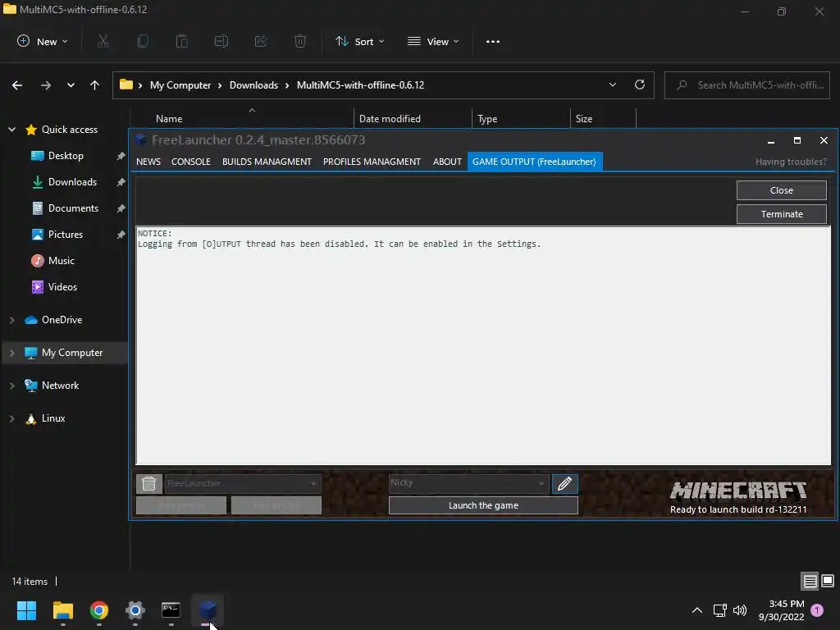The height and width of the screenshot is (630, 840).
Task: Click My Computer in the address breadcrumb
Action: pyautogui.click(x=180, y=85)
